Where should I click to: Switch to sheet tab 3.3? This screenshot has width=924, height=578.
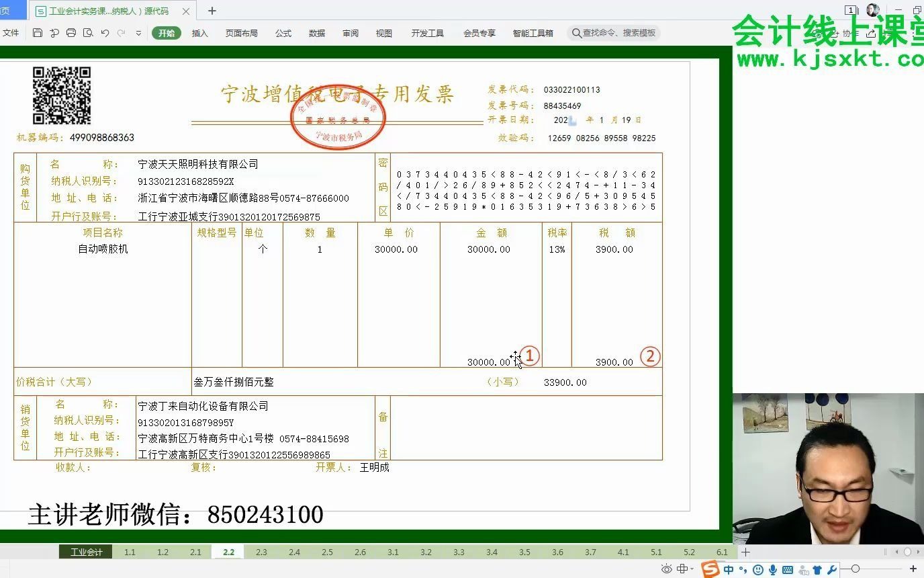[459, 552]
